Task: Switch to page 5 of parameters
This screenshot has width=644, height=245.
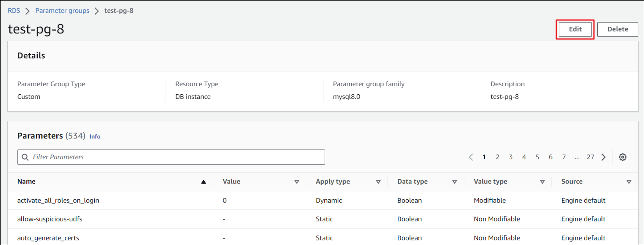Action: (537, 157)
